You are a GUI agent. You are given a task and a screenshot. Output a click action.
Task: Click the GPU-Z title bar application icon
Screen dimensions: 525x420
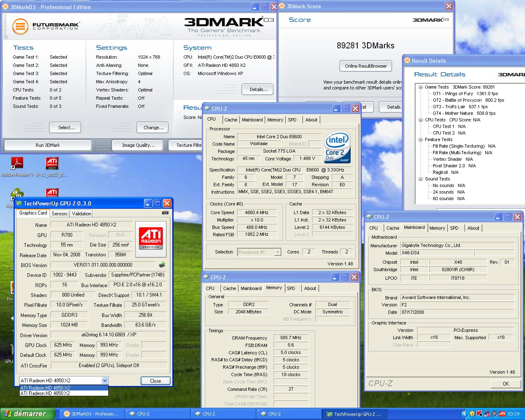coord(19,203)
